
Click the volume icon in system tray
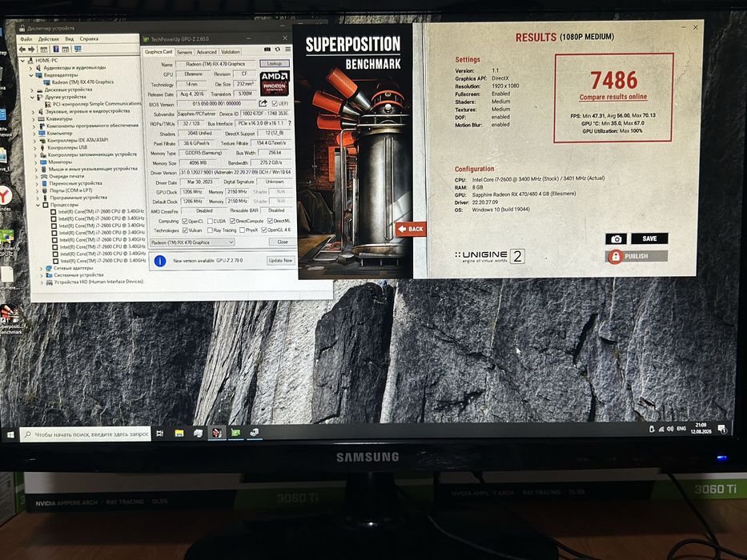(x=670, y=429)
